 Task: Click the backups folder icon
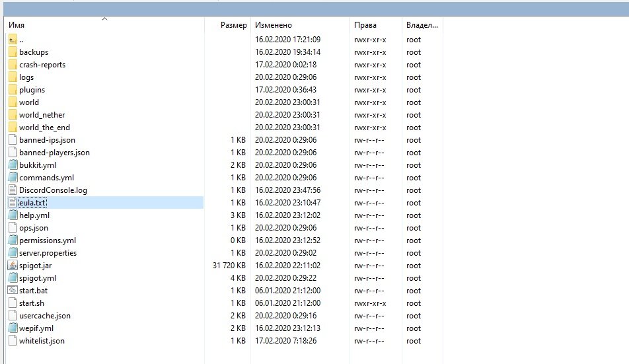tap(13, 52)
